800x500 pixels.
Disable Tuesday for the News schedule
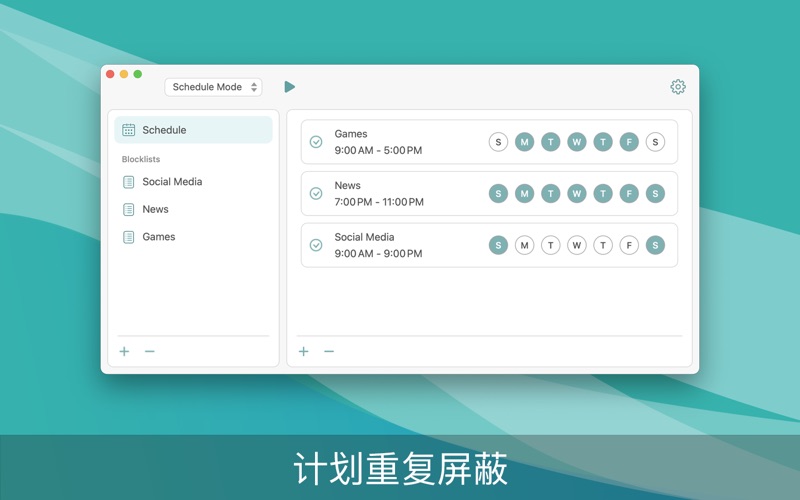[551, 193]
